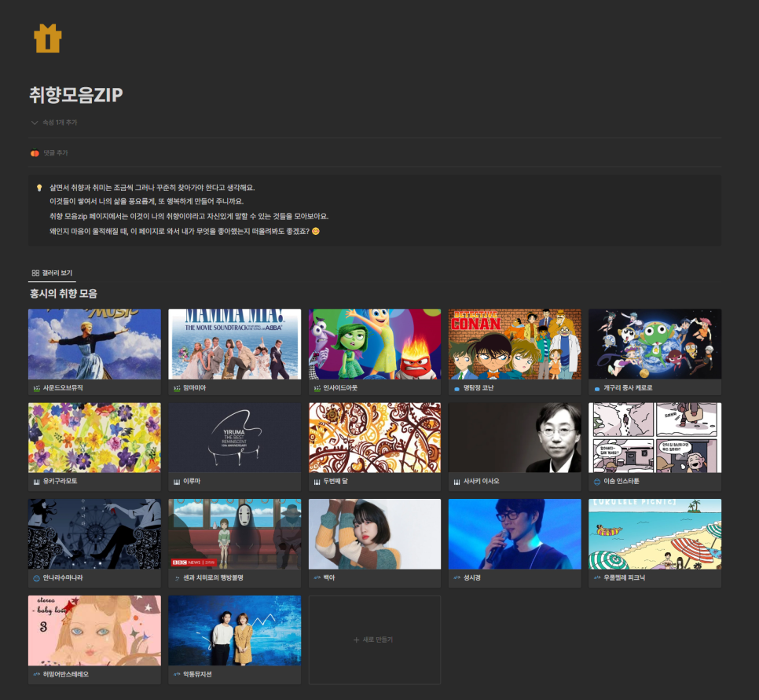Click the music icon beside 악동뮤지션
The height and width of the screenshot is (700, 759).
177,674
